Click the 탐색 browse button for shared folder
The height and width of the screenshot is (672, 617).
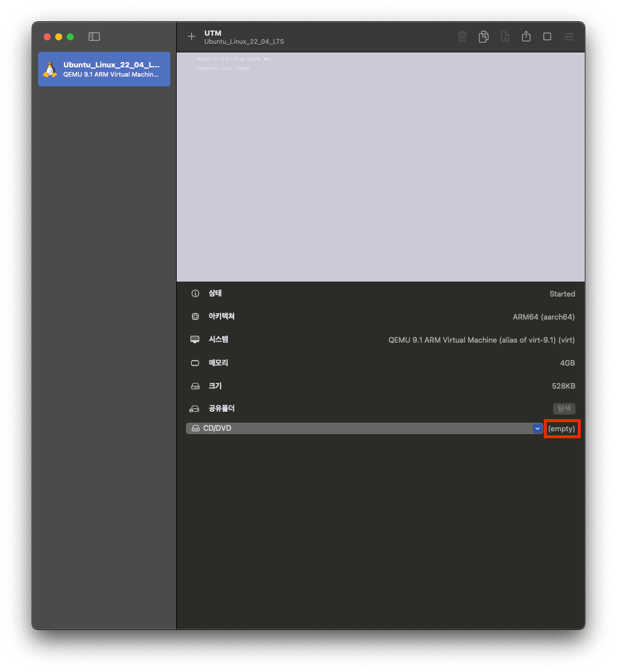pos(564,408)
